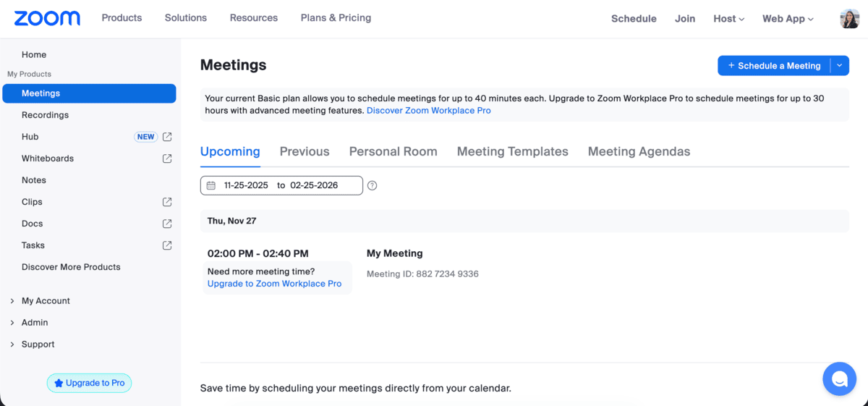Click the start date 11-25-2025

tap(246, 185)
